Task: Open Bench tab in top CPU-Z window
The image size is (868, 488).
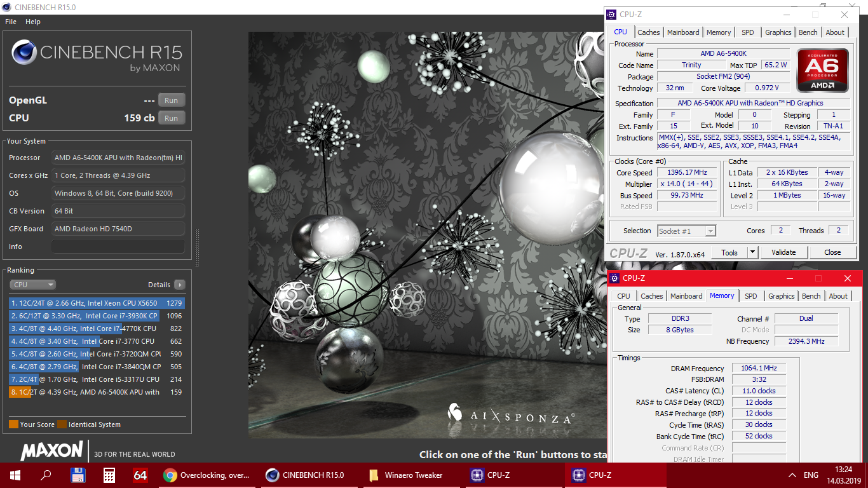Action: point(808,32)
